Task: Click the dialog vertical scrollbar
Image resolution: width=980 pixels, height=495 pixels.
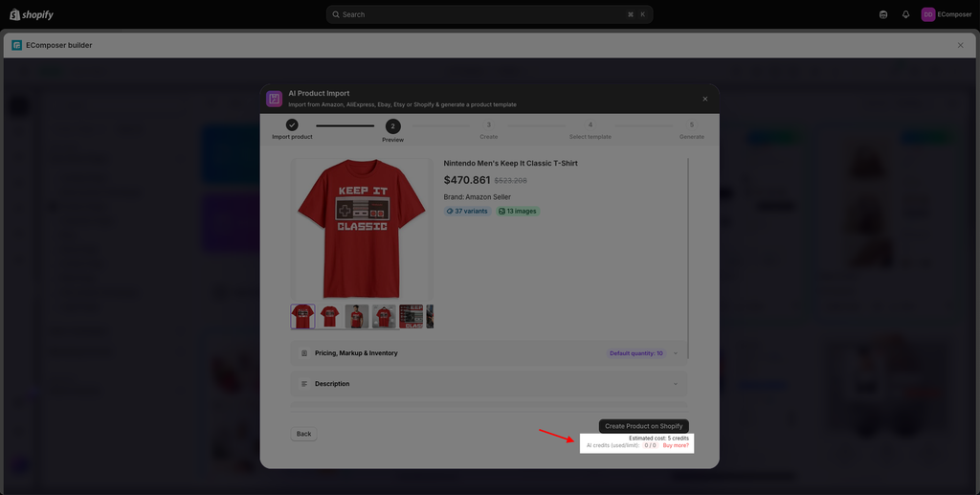Action: click(689, 259)
